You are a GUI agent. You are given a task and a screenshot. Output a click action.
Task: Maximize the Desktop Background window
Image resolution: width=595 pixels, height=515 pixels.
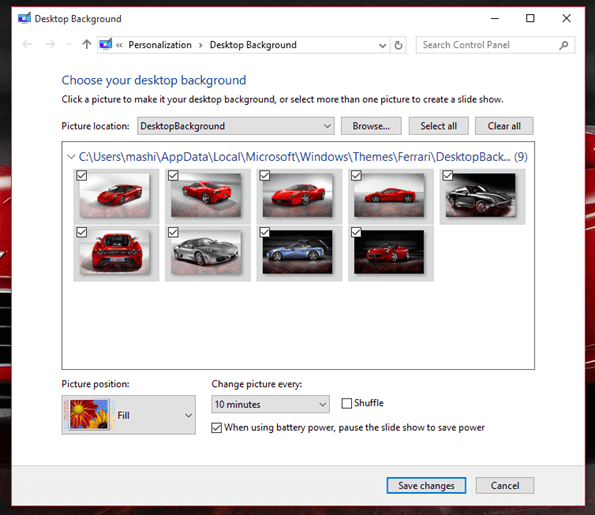[530, 18]
